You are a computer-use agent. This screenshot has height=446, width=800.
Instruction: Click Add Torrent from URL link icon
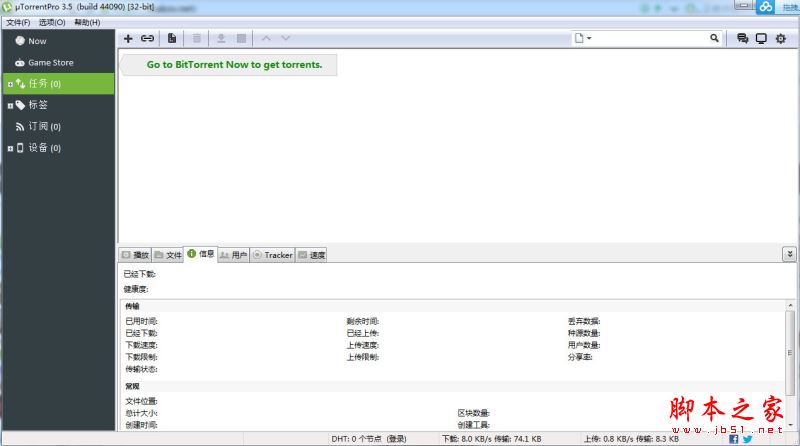[147, 38]
